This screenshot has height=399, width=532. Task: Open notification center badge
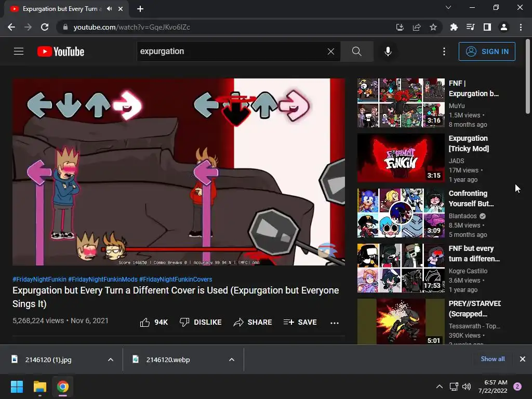[517, 387]
